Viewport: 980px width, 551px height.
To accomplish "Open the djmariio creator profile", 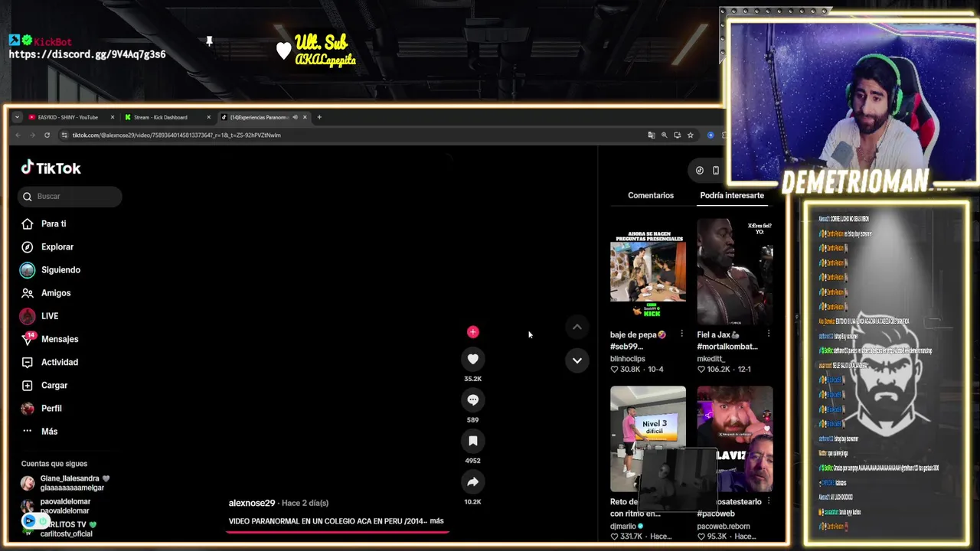I will click(x=627, y=527).
